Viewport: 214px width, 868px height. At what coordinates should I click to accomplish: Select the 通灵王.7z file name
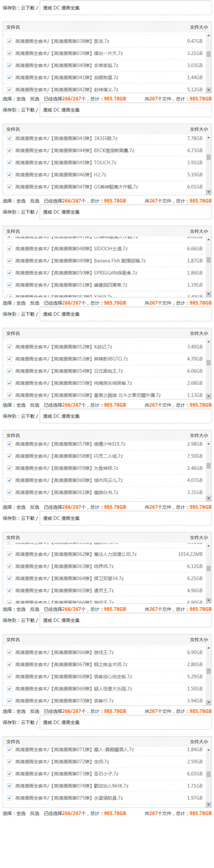(x=104, y=591)
